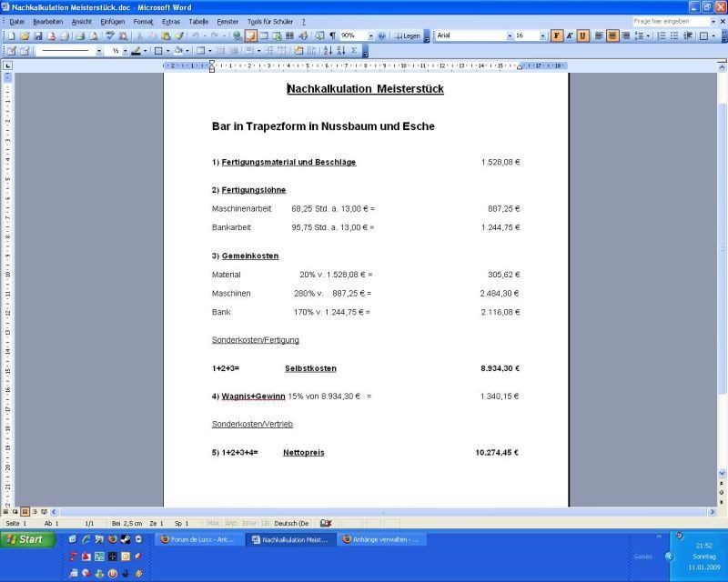Switch to Anhänge verwalten taskbar window
728x582 pixels.
(x=382, y=539)
